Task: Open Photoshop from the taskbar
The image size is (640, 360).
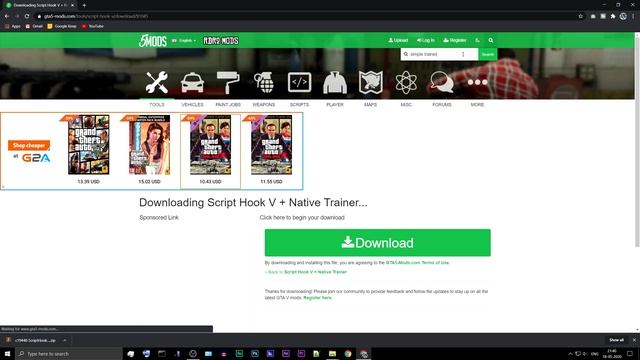Action: (255, 353)
